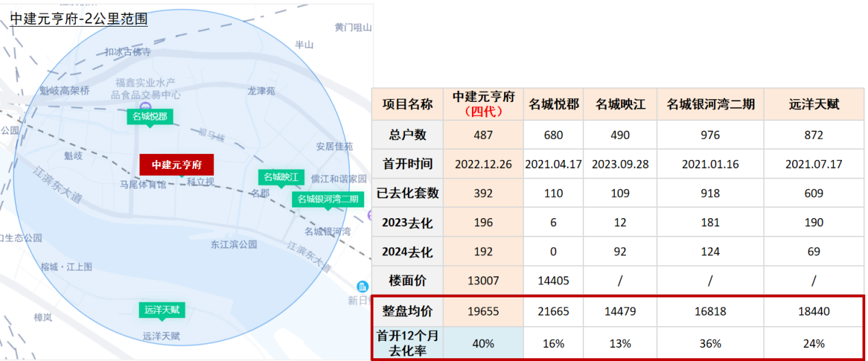Image resolution: width=868 pixels, height=361 pixels.
Task: Click the red 中建元亨府 map marker
Action: point(176,165)
